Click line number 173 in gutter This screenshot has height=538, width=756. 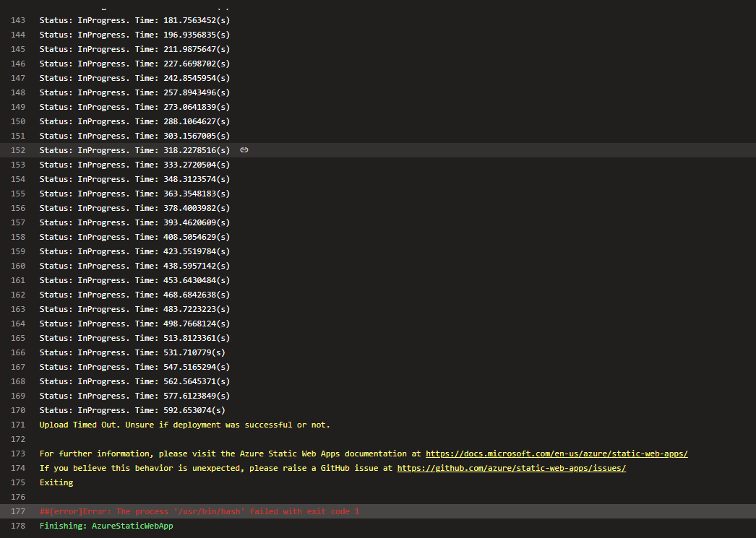18,454
